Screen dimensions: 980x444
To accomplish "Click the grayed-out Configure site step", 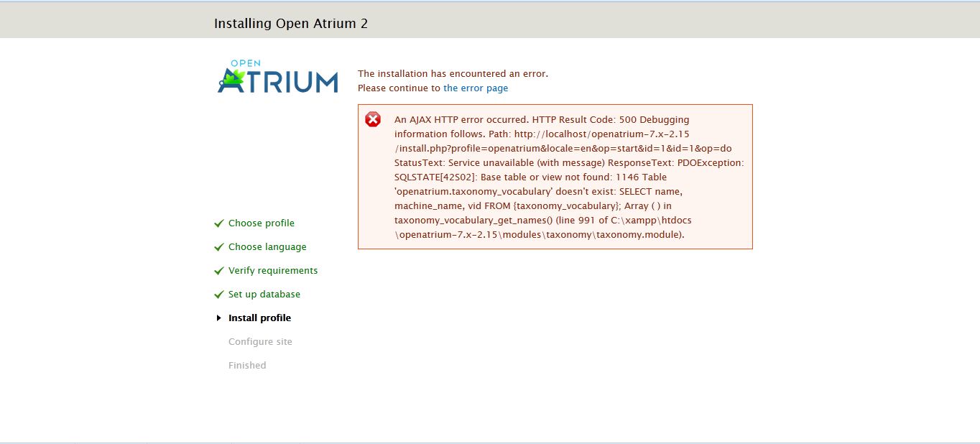I will pyautogui.click(x=260, y=341).
